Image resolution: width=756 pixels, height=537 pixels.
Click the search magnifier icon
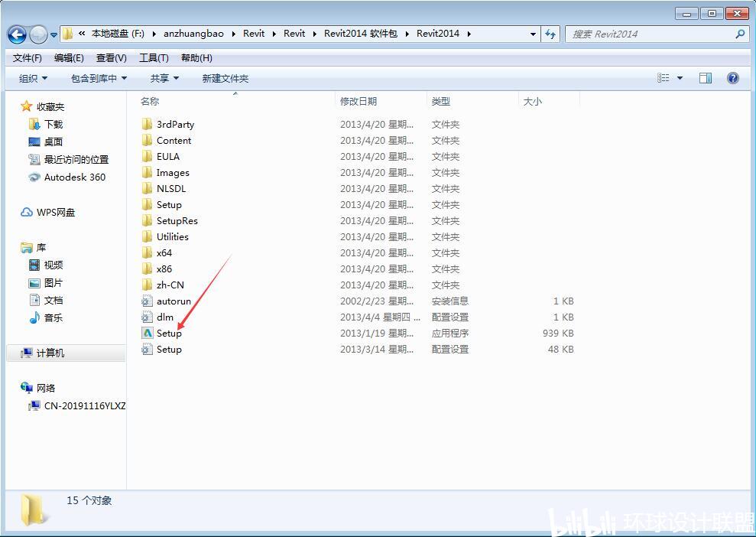[x=740, y=34]
